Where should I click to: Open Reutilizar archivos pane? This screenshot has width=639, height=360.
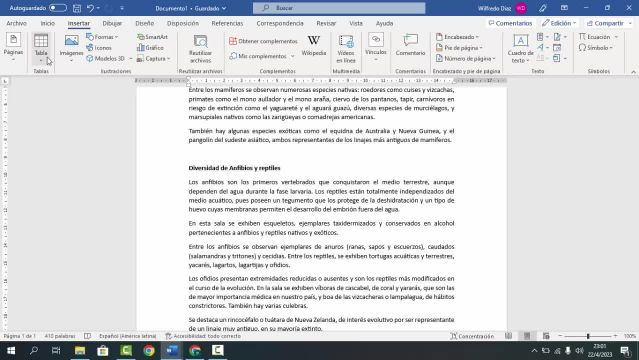point(201,49)
